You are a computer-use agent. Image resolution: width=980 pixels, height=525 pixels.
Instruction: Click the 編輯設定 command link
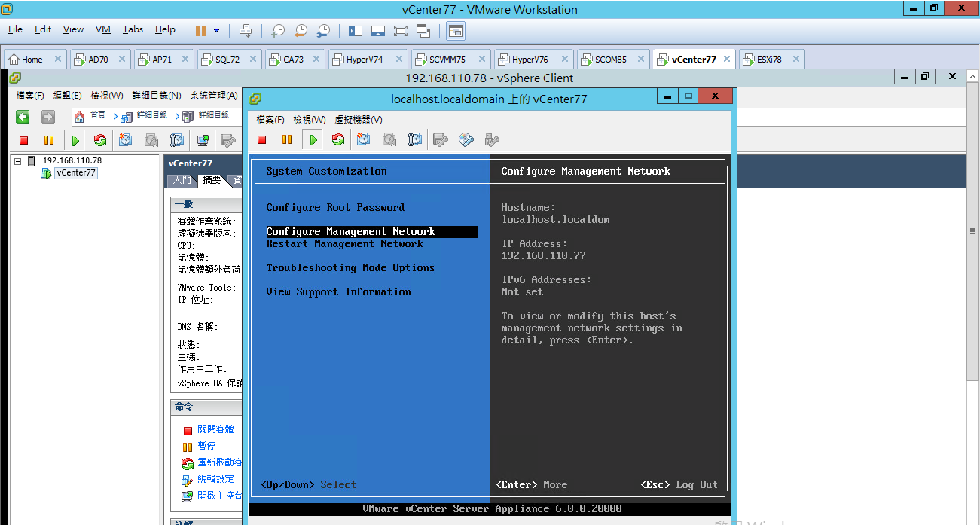click(215, 479)
